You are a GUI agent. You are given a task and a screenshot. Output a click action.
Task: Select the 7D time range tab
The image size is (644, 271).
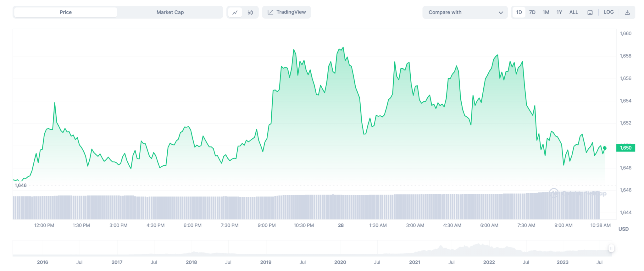point(532,12)
